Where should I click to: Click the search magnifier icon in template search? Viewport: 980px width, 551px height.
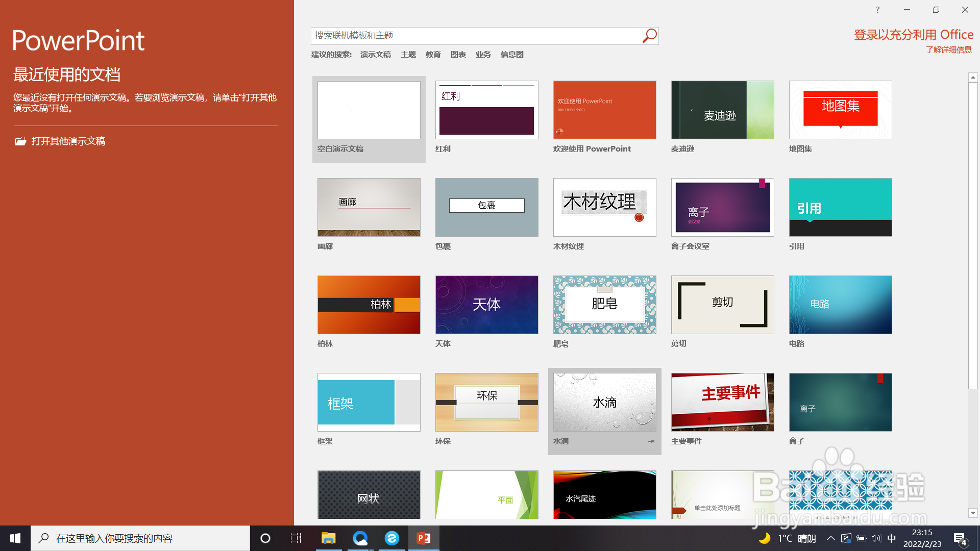click(649, 36)
